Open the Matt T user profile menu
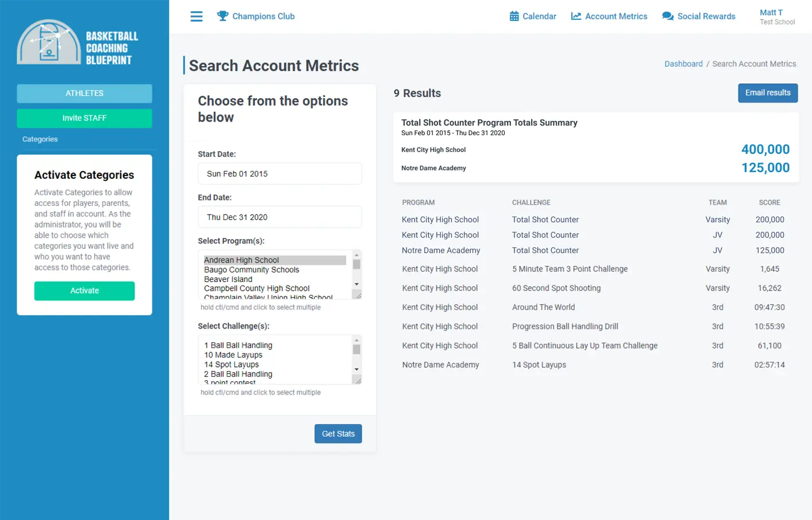 776,17
